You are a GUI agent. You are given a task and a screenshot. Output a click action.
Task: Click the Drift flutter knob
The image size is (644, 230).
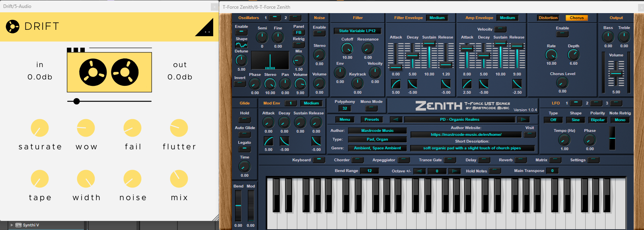pyautogui.click(x=179, y=128)
